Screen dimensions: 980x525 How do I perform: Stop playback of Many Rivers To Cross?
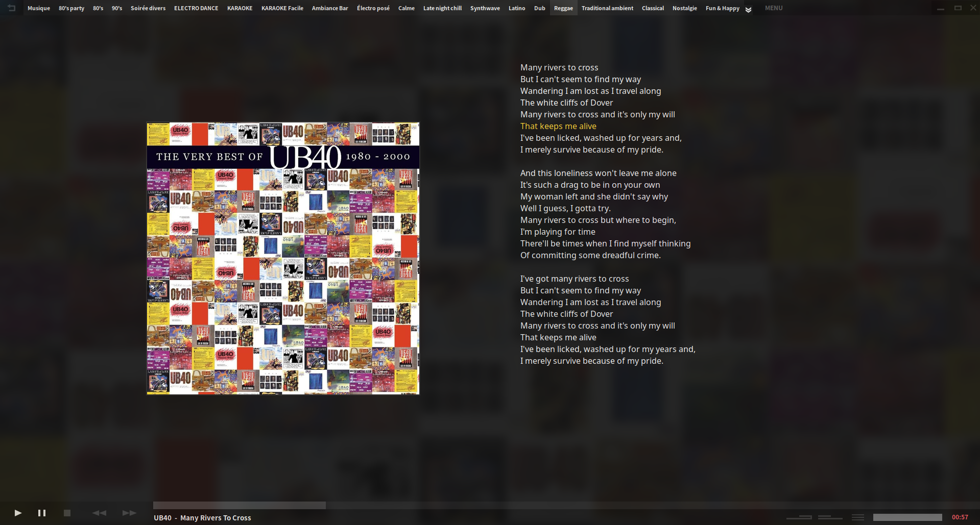coord(67,513)
